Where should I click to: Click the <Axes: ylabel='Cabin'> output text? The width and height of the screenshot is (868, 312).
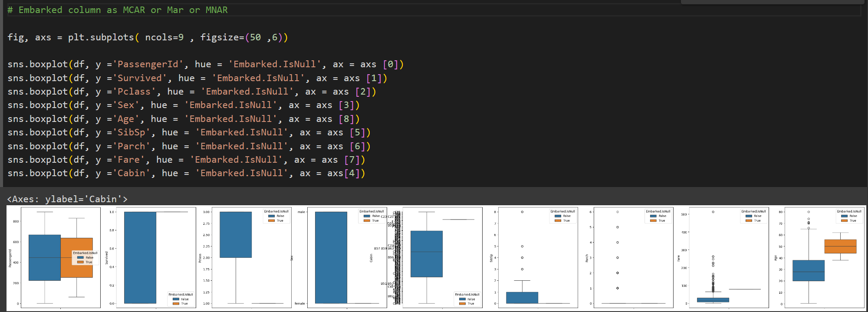pos(67,199)
